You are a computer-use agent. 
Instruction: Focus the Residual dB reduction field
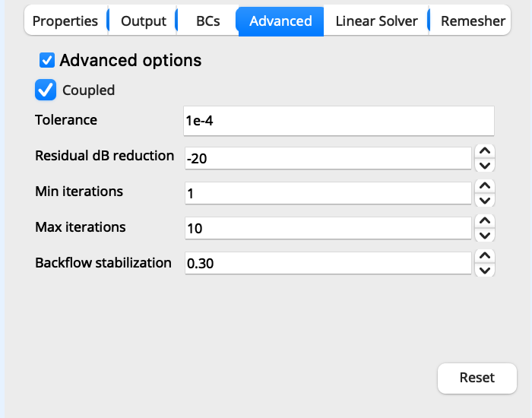(x=328, y=158)
